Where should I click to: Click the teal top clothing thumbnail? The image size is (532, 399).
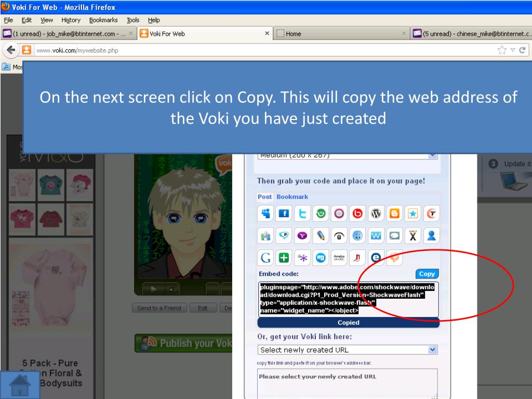point(51,185)
